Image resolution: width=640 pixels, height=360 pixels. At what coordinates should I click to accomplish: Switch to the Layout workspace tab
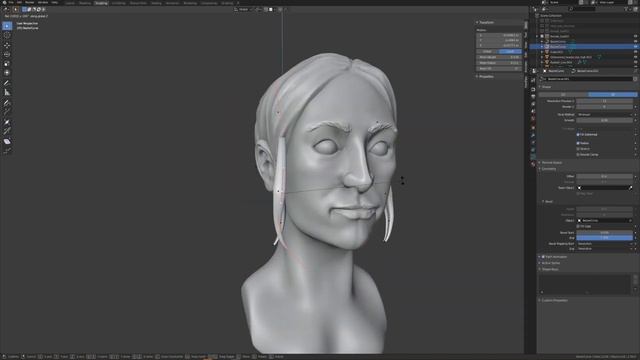pyautogui.click(x=70, y=3)
